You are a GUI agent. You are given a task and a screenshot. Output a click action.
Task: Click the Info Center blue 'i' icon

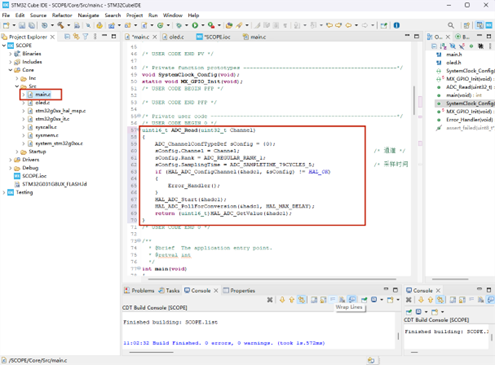[x=396, y=25]
